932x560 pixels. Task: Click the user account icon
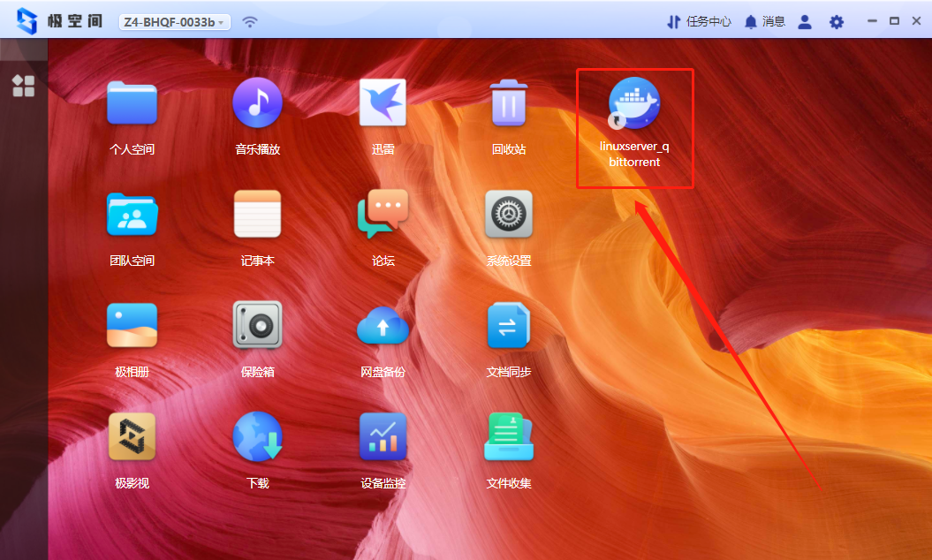[x=805, y=22]
